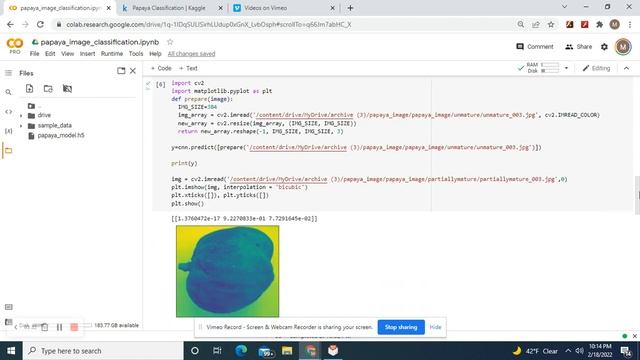Upload a file to session storage

tap(29, 89)
